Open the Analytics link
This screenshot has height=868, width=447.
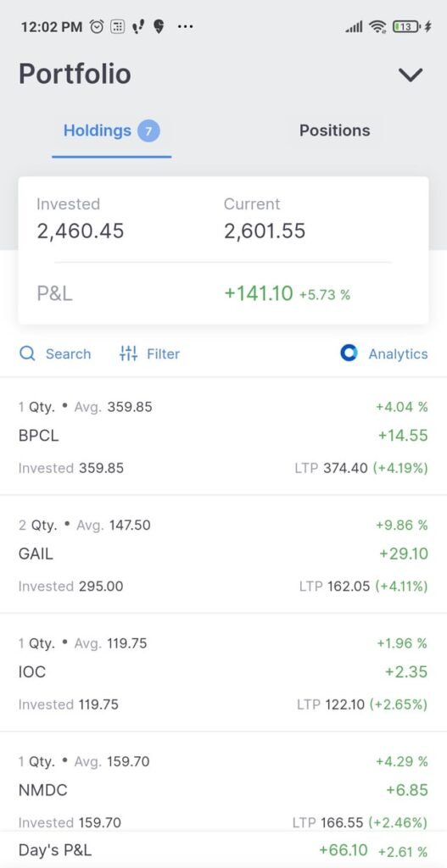pyautogui.click(x=399, y=353)
